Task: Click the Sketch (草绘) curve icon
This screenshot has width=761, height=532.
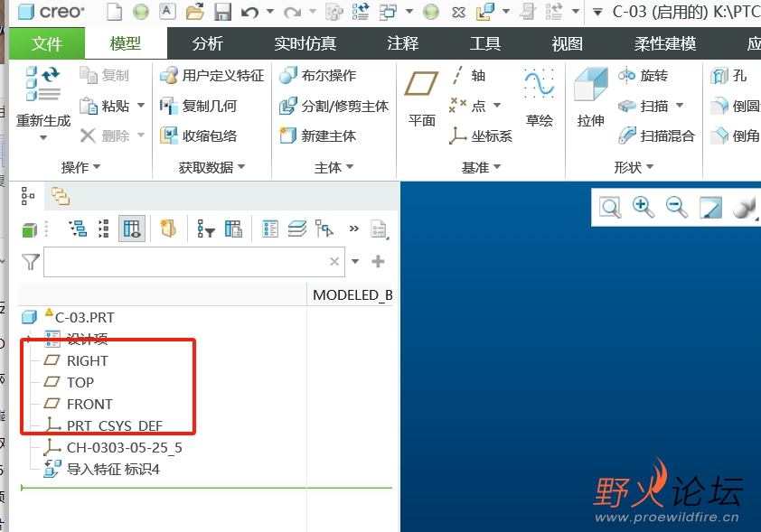Action: pyautogui.click(x=540, y=83)
